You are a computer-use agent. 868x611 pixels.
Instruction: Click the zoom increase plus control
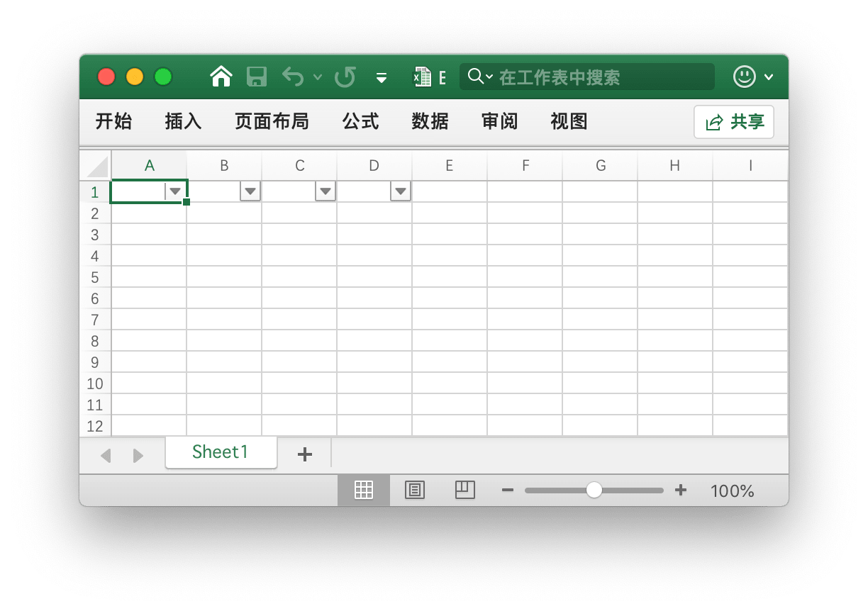pos(680,490)
